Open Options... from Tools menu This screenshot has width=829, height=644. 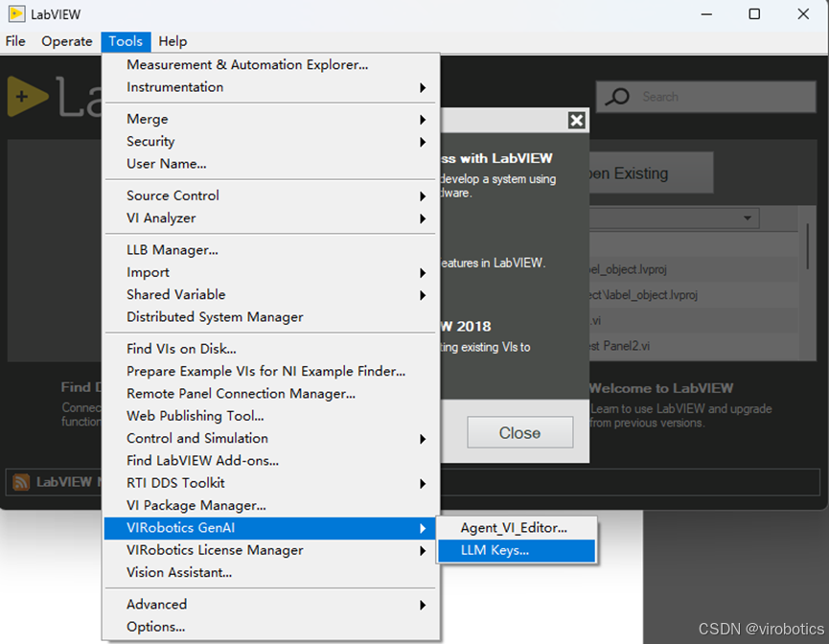[x=270, y=627]
